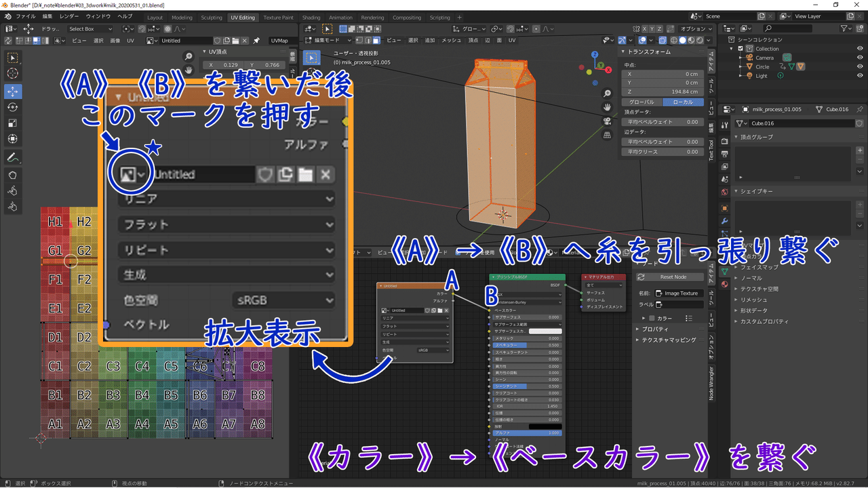868x488 pixels.
Task: Open the ファイル menu
Action: point(25,16)
